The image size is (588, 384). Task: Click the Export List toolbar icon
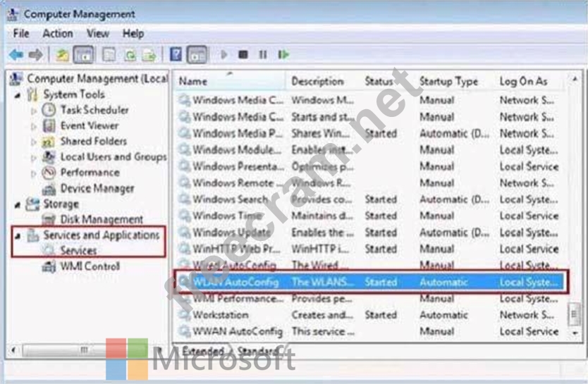click(149, 55)
